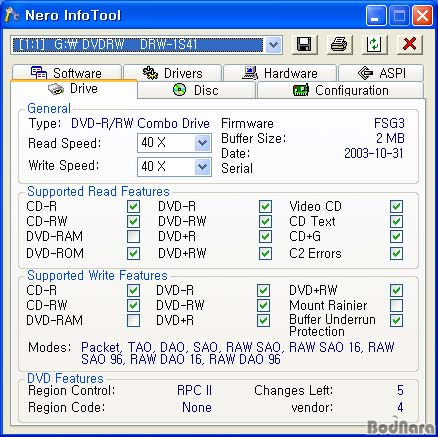Toggle CD-RW read feature checkbox

133,221
